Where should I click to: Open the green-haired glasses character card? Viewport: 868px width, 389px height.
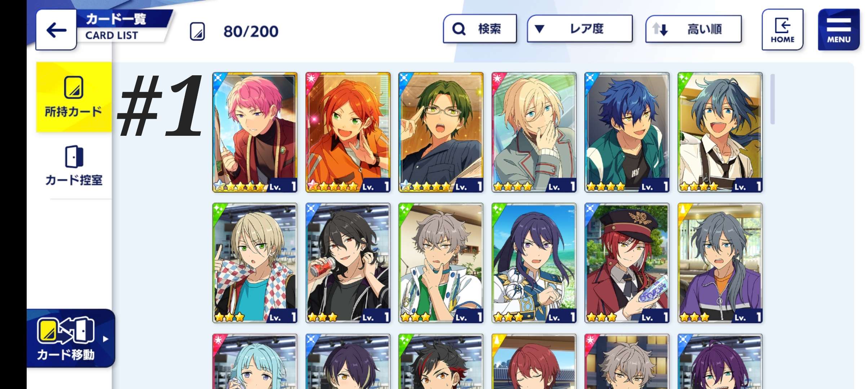click(x=441, y=132)
